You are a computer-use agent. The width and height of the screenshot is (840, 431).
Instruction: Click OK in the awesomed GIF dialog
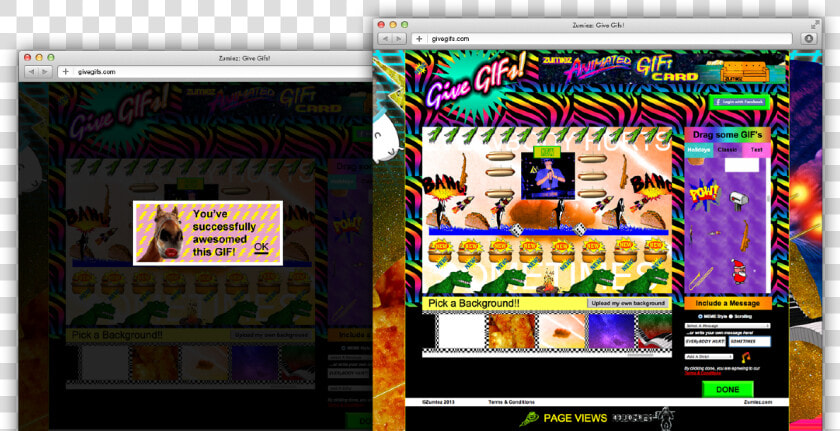261,247
